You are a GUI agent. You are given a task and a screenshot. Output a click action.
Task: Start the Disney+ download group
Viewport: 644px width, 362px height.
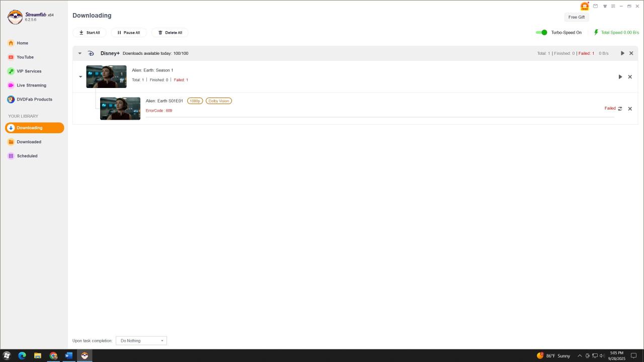(622, 53)
